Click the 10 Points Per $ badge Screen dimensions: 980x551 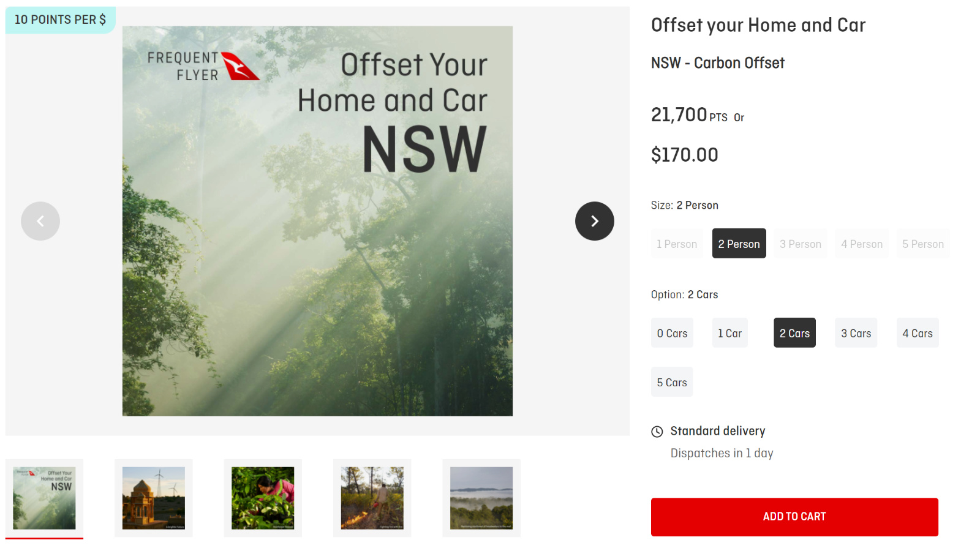tap(60, 20)
